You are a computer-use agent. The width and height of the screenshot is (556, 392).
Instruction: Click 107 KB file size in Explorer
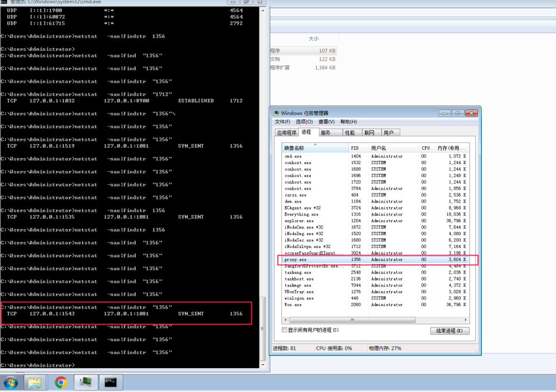tap(327, 51)
